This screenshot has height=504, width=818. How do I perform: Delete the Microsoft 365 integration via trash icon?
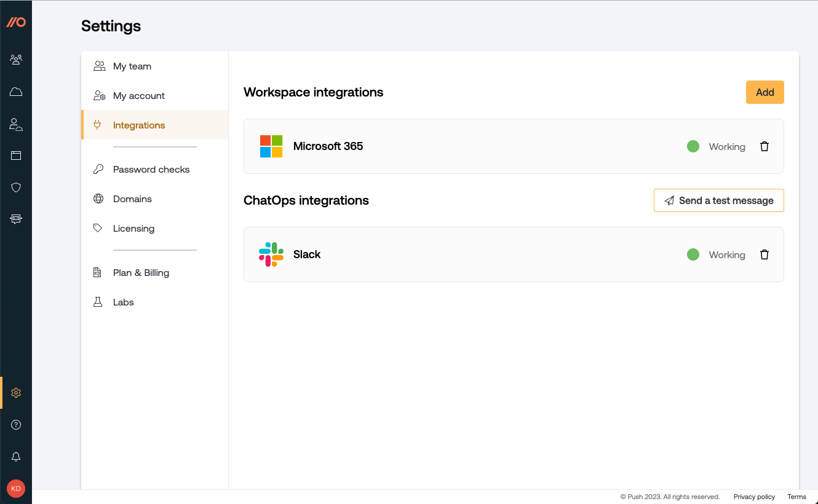pos(764,146)
